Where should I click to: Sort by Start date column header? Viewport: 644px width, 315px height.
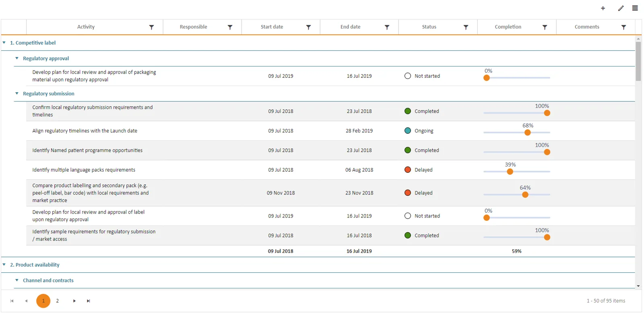[x=272, y=27]
